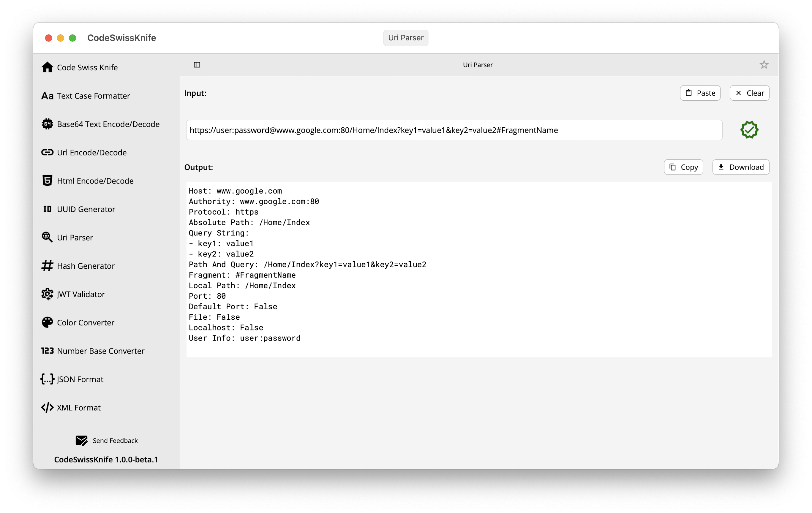Click 'Protocol: https' output line

[224, 212]
